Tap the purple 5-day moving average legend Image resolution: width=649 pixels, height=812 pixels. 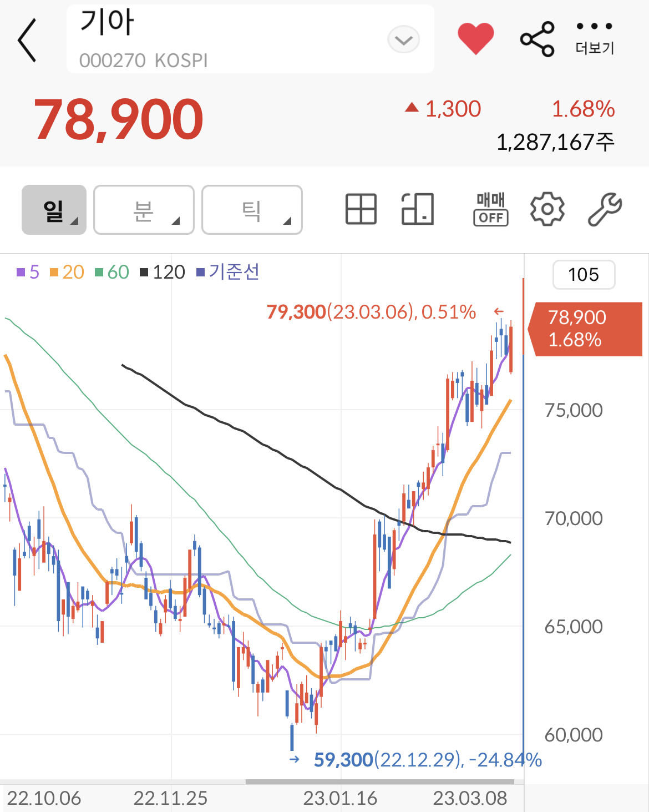(x=28, y=272)
